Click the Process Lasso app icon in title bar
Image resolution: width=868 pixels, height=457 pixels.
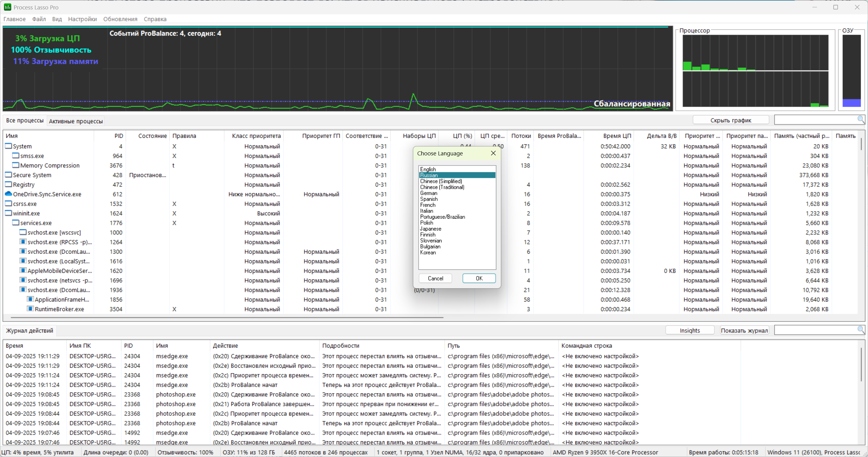7,7
